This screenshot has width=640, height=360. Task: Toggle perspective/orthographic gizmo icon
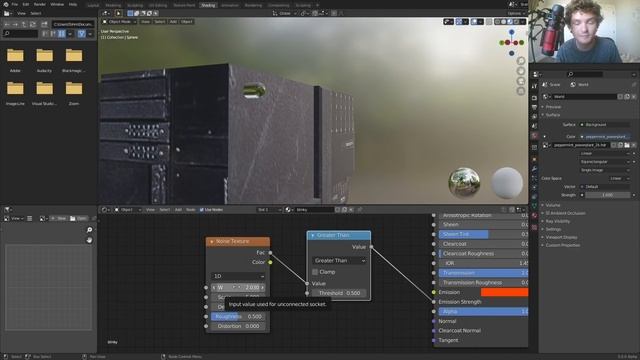point(521,91)
